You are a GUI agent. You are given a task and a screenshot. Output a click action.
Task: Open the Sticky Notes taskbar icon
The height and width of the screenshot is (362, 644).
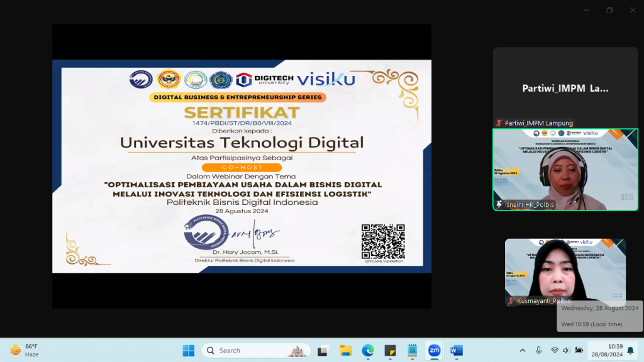point(390,350)
